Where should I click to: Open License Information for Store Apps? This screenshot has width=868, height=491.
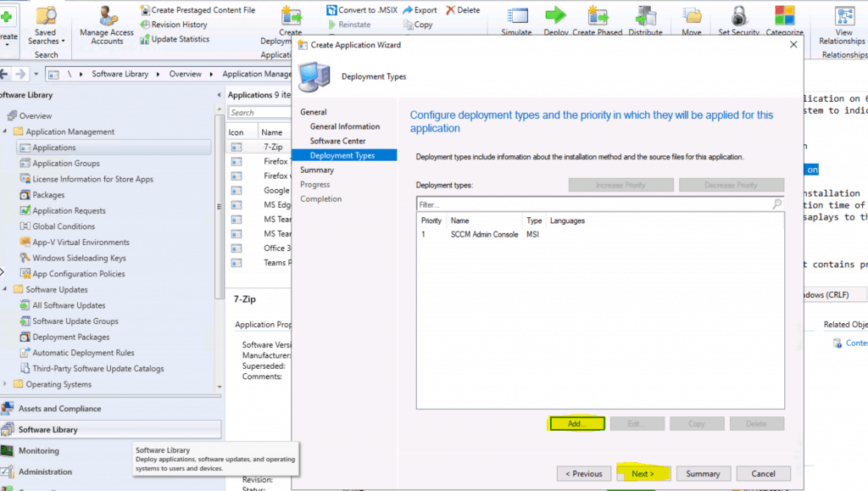pos(92,179)
